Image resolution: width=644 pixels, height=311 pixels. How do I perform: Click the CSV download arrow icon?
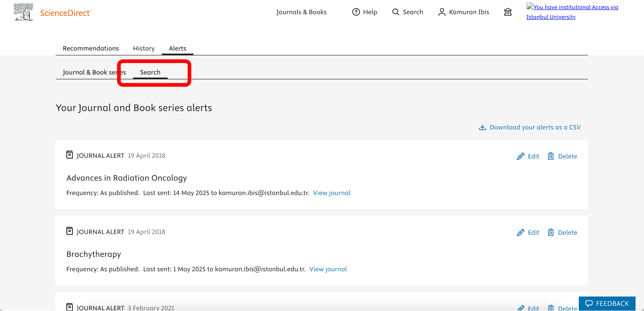482,127
